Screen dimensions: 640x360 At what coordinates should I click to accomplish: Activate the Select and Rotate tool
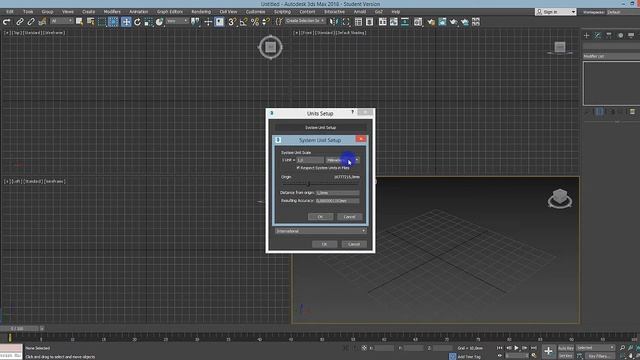[x=138, y=22]
